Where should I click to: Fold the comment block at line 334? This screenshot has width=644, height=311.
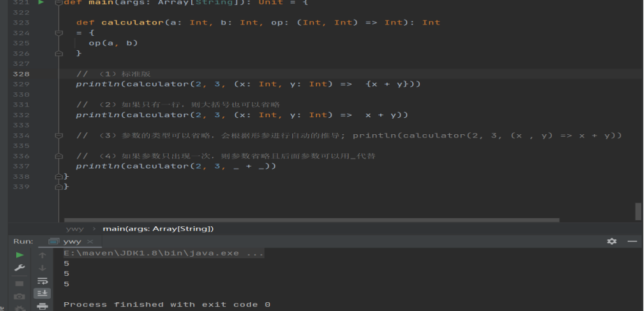[59, 136]
